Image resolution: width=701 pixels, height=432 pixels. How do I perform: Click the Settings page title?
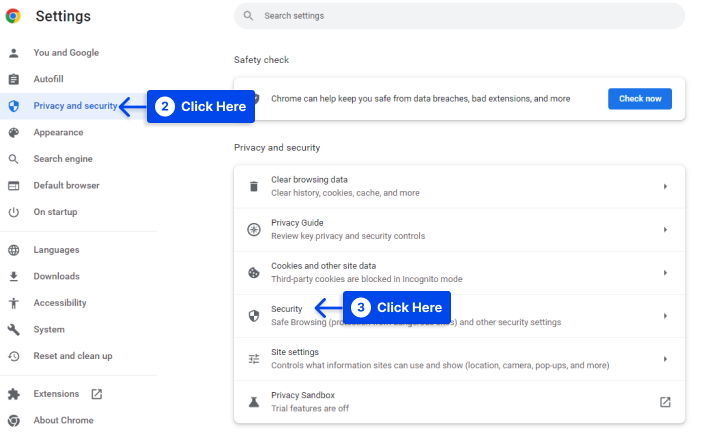pos(63,16)
